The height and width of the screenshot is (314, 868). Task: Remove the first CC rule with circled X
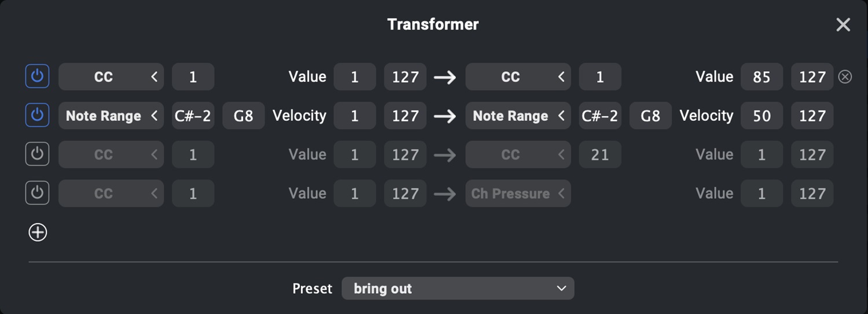pyautogui.click(x=845, y=77)
